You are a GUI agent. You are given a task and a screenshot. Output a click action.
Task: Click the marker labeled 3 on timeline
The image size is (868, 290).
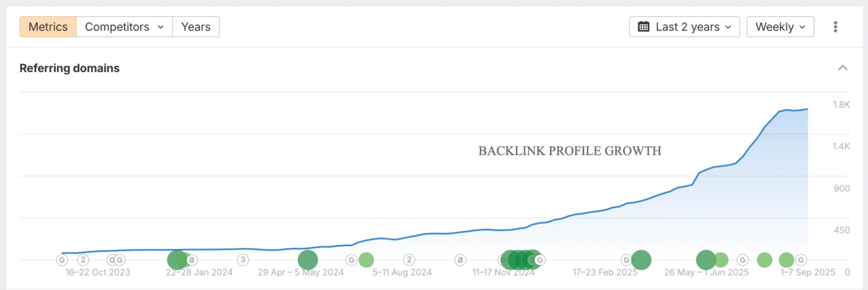[243, 260]
